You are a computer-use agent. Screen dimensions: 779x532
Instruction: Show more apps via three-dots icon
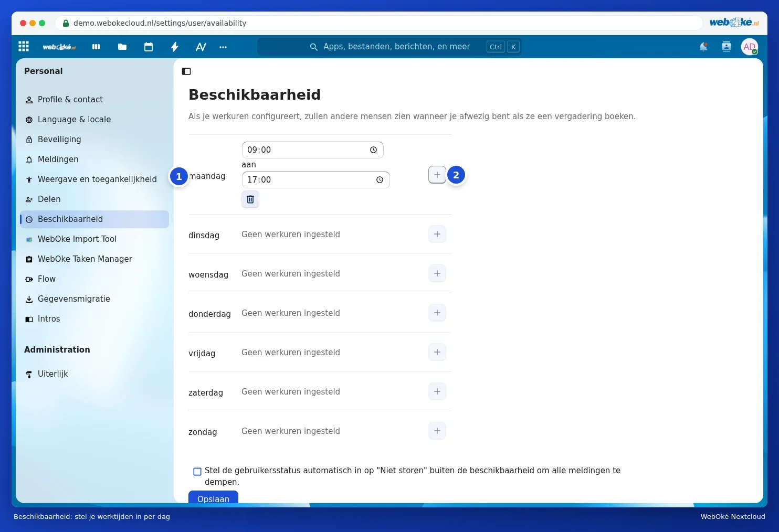tap(223, 47)
